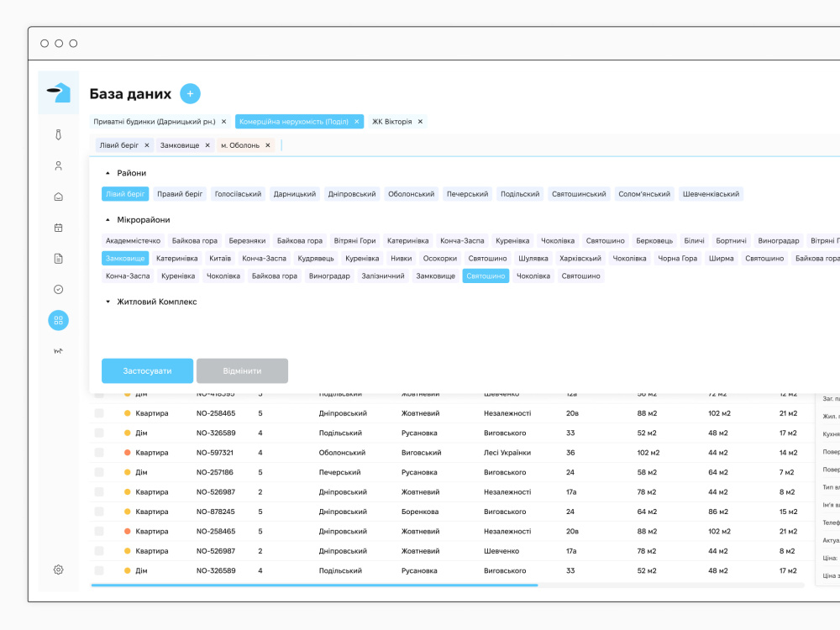Screen dimensions: 840x630
Task: Open the tie icon in sidebar
Action: (59, 134)
